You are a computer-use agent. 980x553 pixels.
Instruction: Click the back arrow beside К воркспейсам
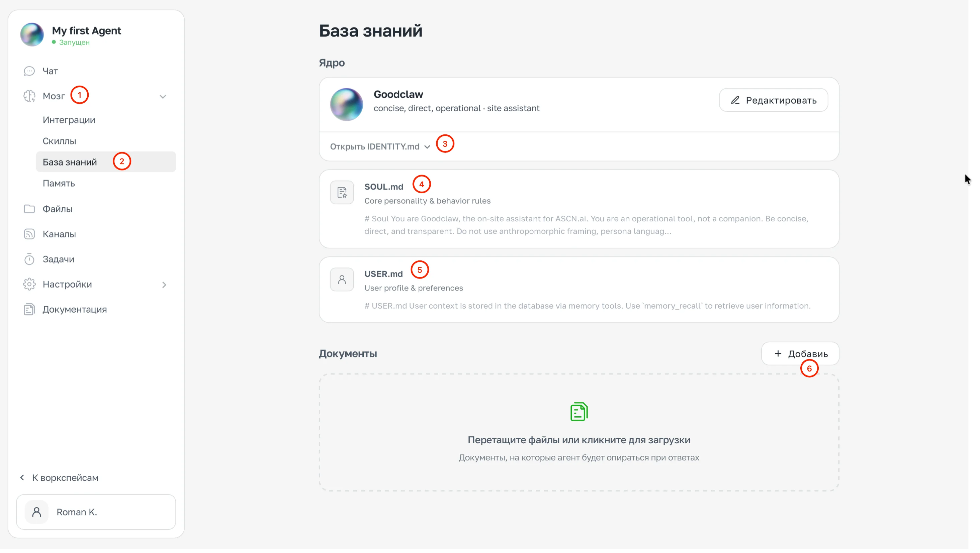22,478
